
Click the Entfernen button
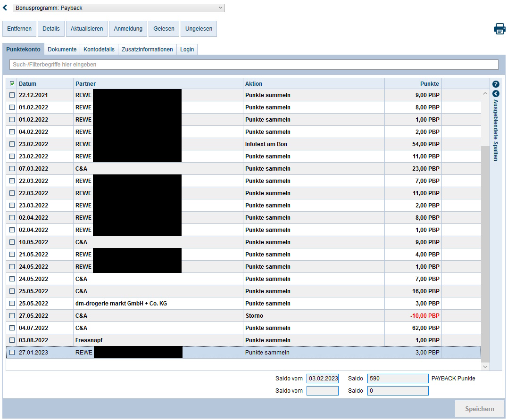pos(19,29)
